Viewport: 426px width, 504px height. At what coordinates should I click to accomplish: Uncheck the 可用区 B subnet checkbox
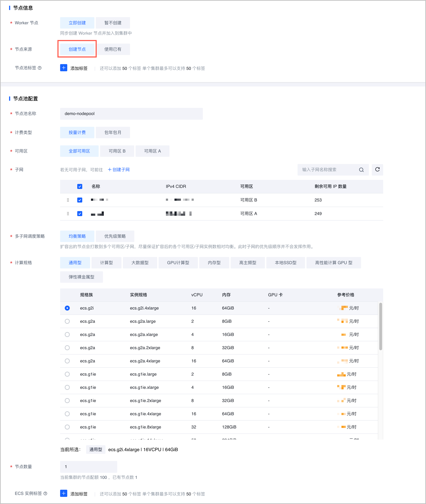[x=80, y=200]
